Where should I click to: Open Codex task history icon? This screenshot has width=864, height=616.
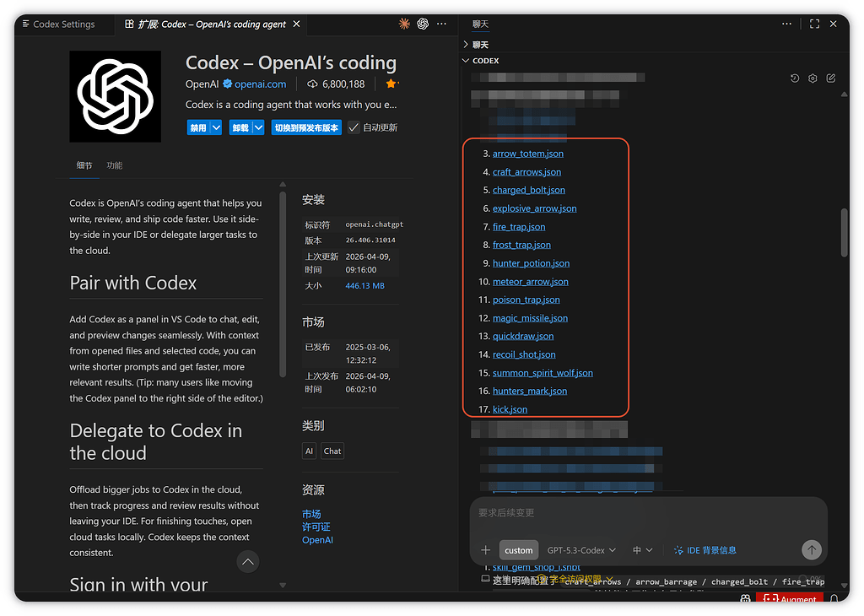795,78
